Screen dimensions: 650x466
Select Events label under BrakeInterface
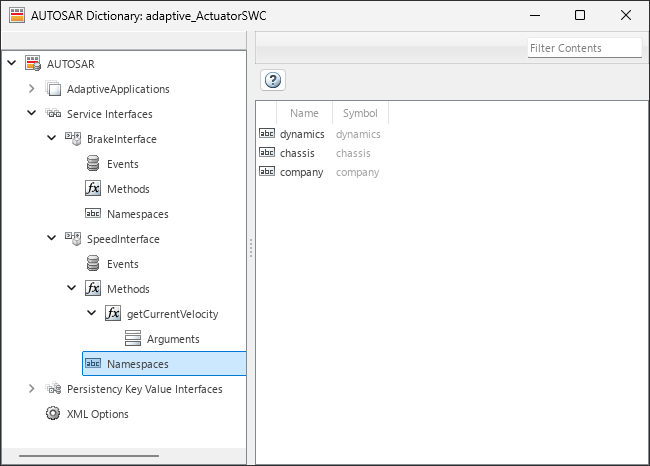coord(123,164)
